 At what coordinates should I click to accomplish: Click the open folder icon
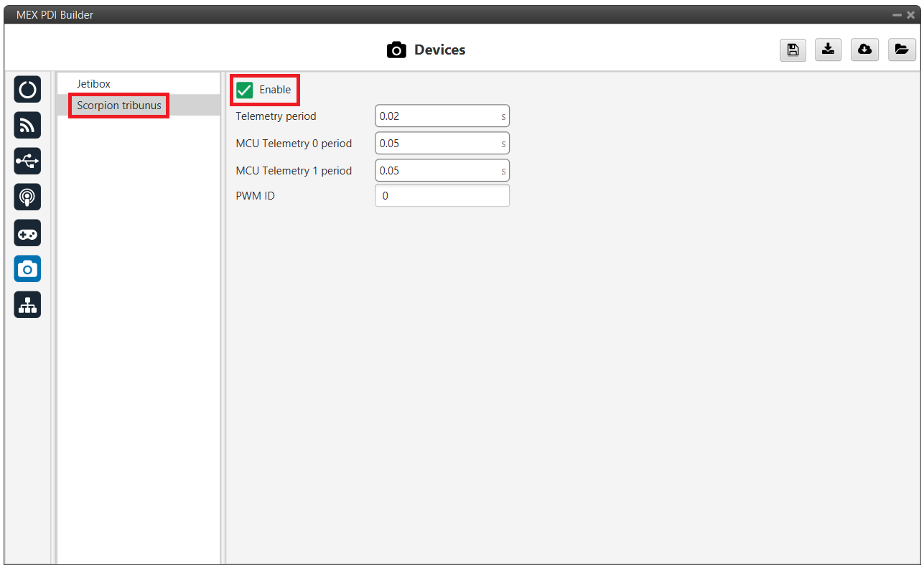point(902,50)
